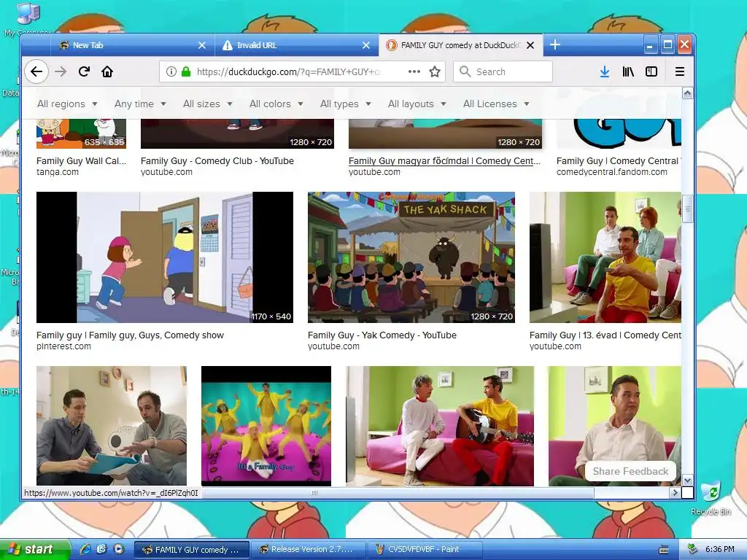Expand the All layouts filter

417,104
